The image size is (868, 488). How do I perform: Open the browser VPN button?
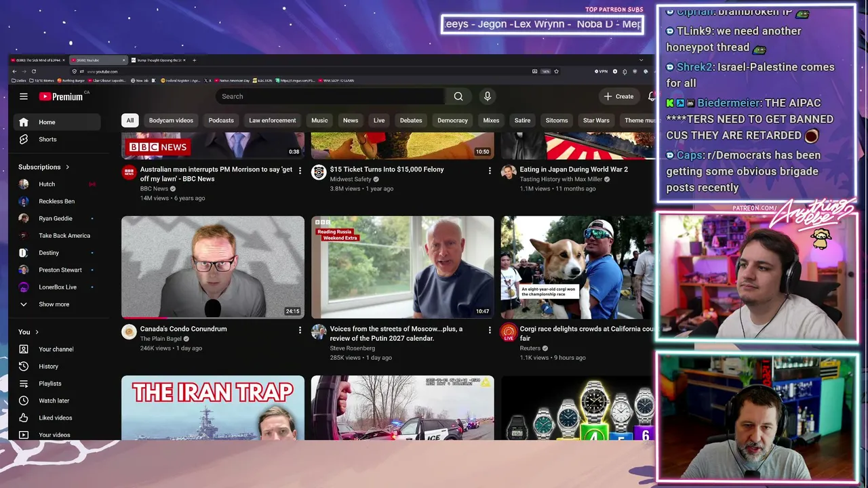(x=601, y=71)
